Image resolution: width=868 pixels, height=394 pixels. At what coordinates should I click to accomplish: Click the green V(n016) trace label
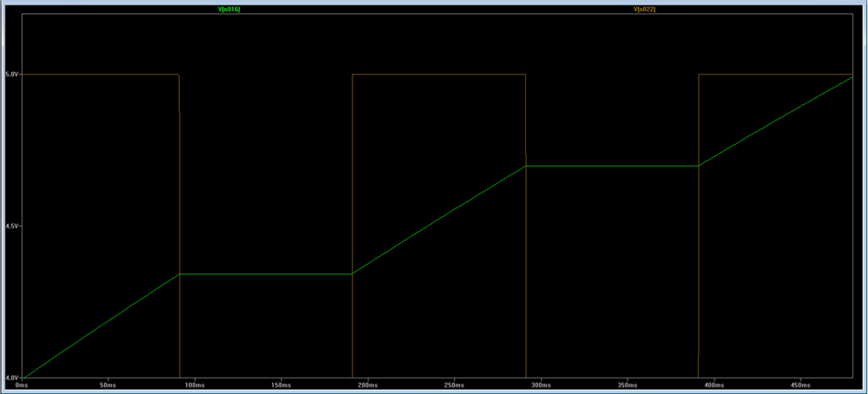tap(229, 9)
